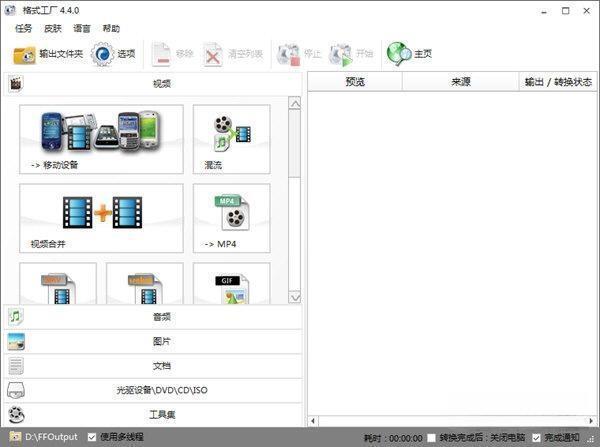Pick the GIF conversion tile

[231, 284]
